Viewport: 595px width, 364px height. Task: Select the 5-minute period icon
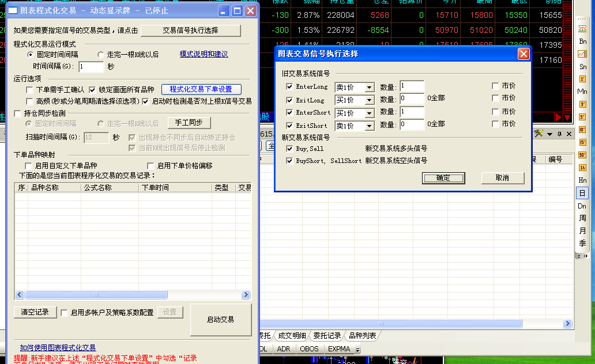[x=582, y=117]
